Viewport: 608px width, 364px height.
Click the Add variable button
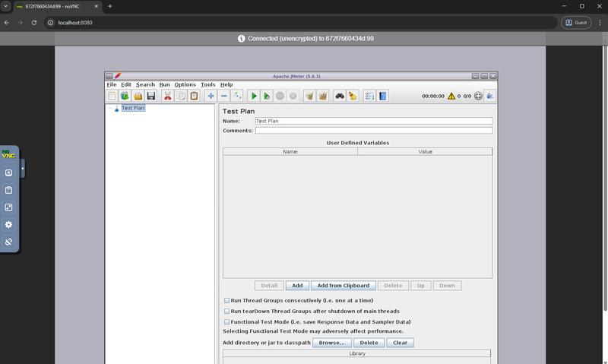point(297,286)
